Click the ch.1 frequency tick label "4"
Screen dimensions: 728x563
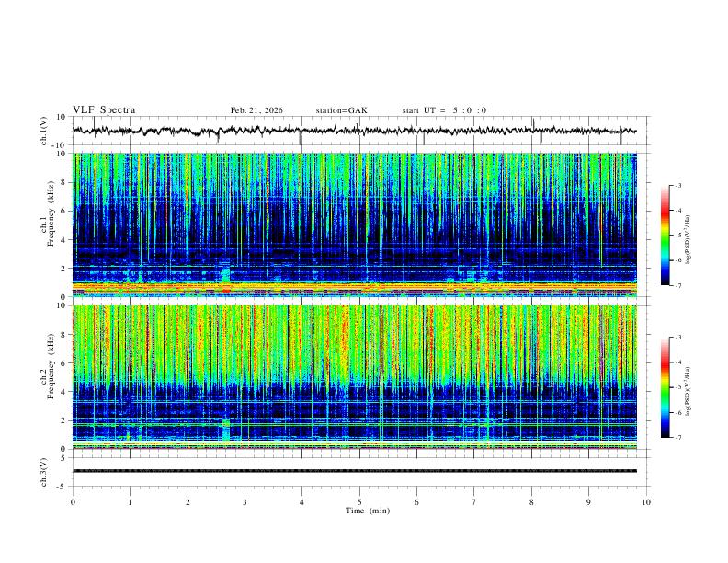pyautogui.click(x=65, y=240)
